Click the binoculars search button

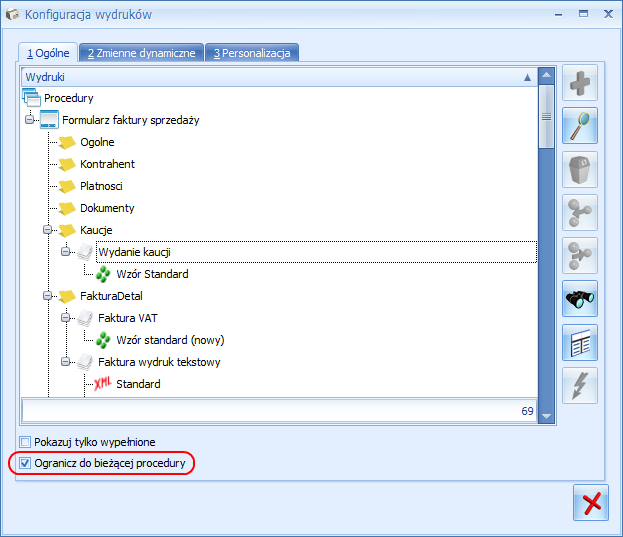tap(580, 299)
